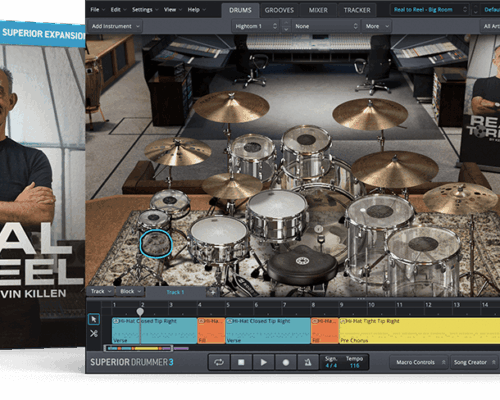Select the first rack tom
This screenshot has width=500, height=400.
[253, 157]
